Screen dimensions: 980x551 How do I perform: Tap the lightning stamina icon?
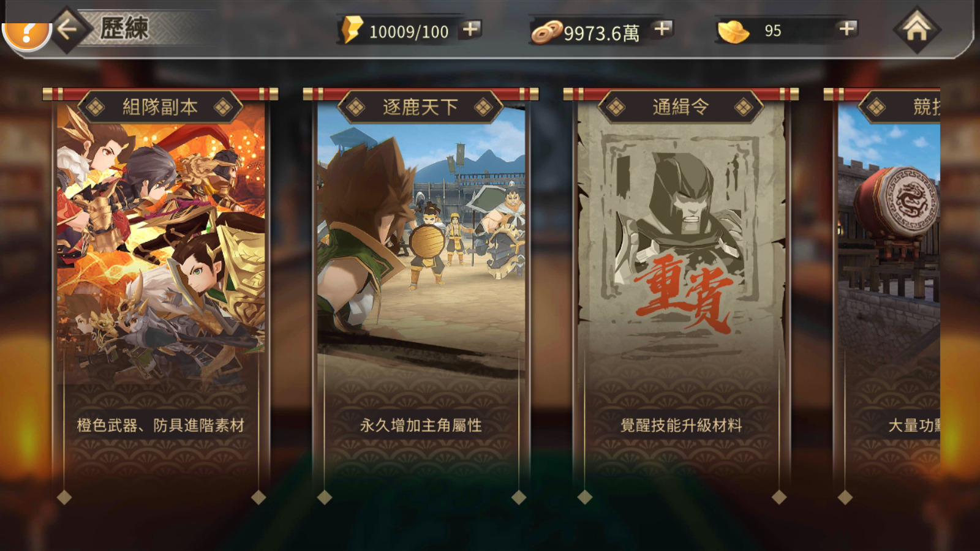pyautogui.click(x=352, y=29)
